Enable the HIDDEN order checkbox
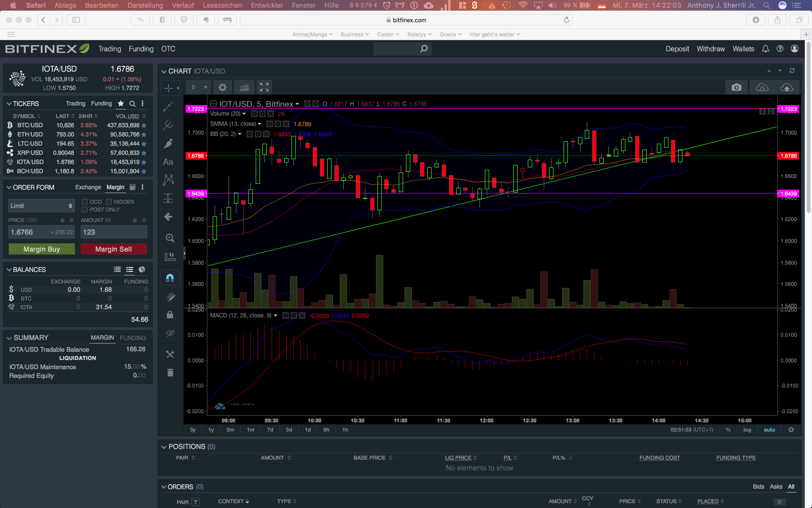 click(x=109, y=202)
